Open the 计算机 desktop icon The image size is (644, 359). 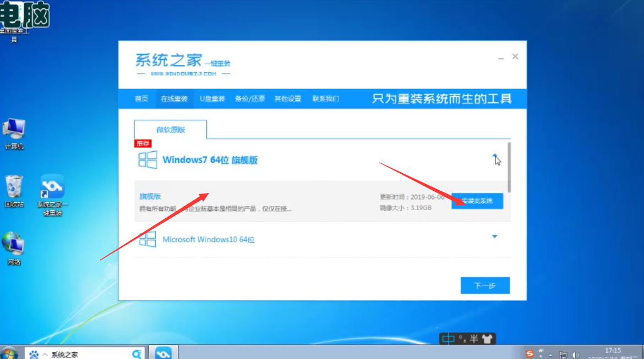[x=14, y=134]
